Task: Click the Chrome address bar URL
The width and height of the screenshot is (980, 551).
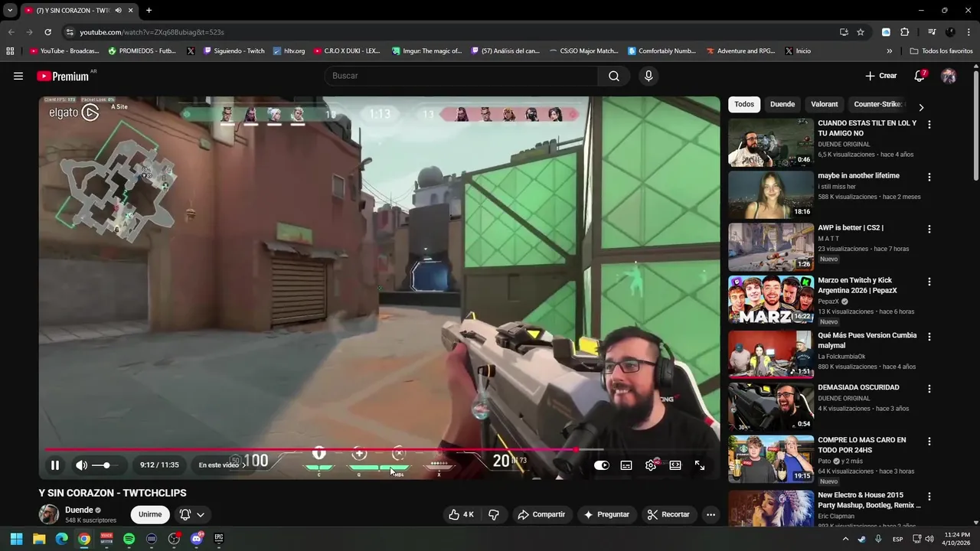Action: click(x=152, y=32)
